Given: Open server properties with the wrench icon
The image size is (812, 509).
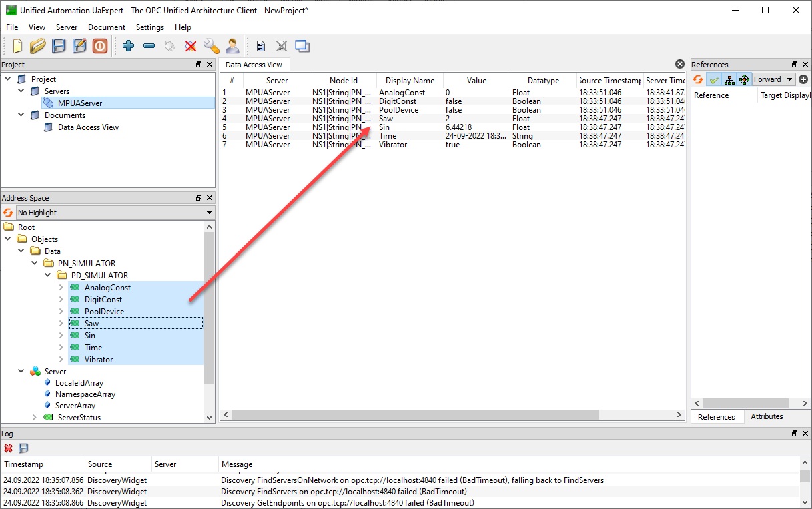Looking at the screenshot, I should pos(212,46).
